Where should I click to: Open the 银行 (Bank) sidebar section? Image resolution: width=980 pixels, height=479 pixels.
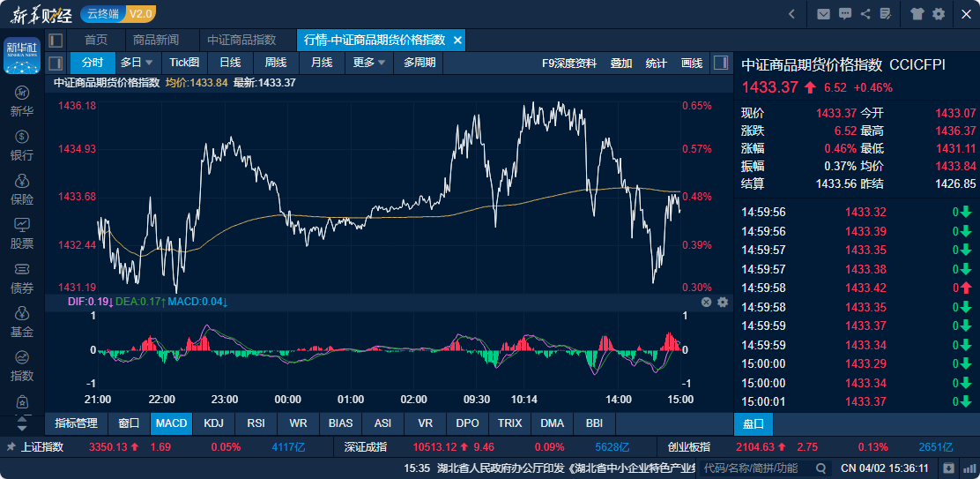22,146
